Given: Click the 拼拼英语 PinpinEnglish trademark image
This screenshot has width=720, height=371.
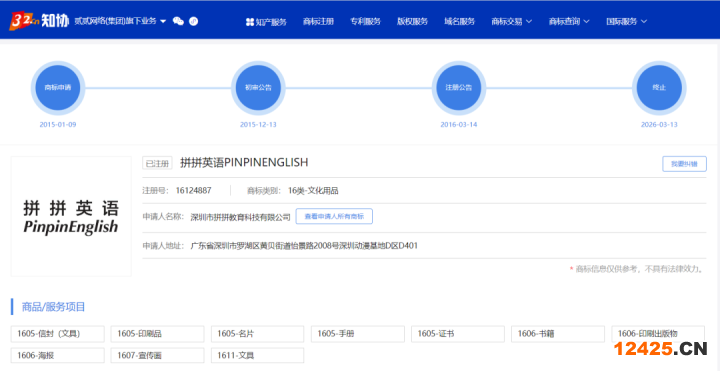Looking at the screenshot, I should point(71,216).
